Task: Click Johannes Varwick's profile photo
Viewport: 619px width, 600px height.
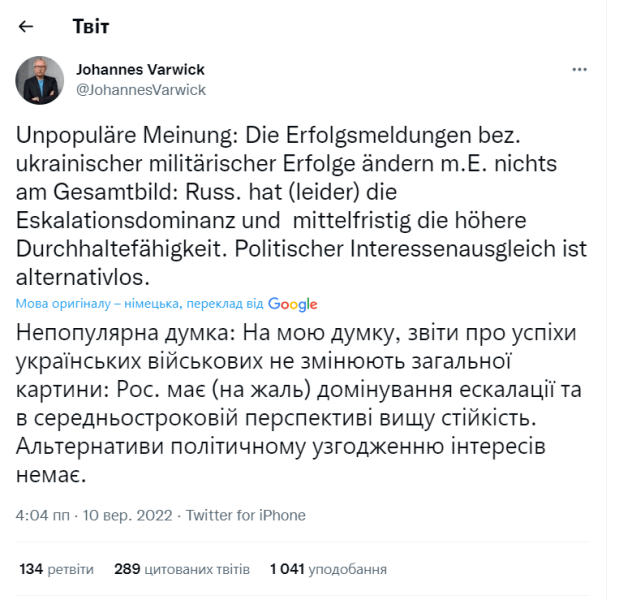Action: pos(40,80)
